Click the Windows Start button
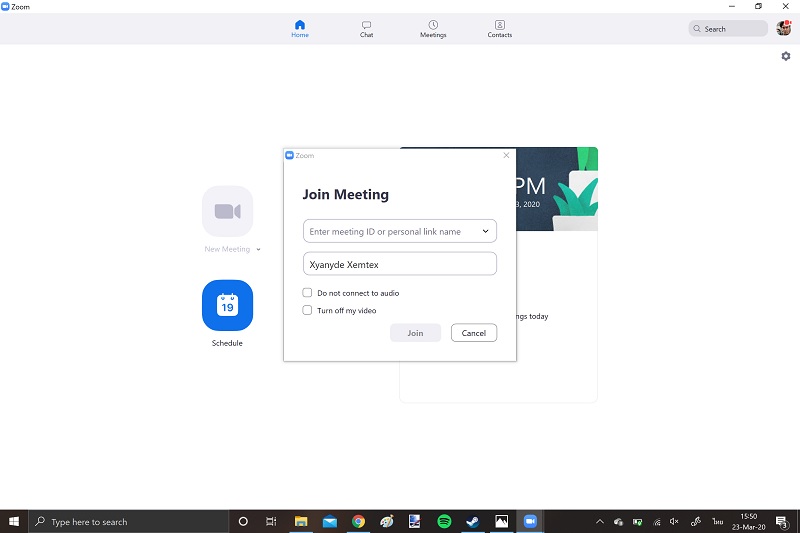Screen dimensions: 800x533 point(14,521)
